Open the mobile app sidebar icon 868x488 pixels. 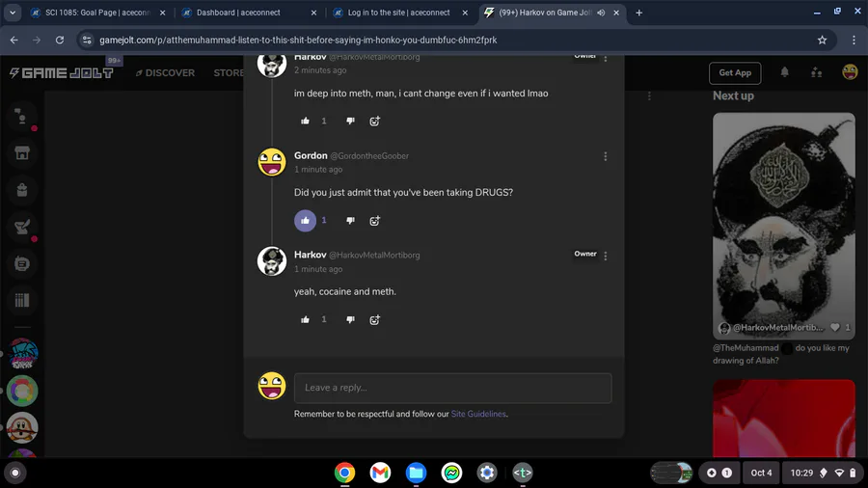[21, 263]
